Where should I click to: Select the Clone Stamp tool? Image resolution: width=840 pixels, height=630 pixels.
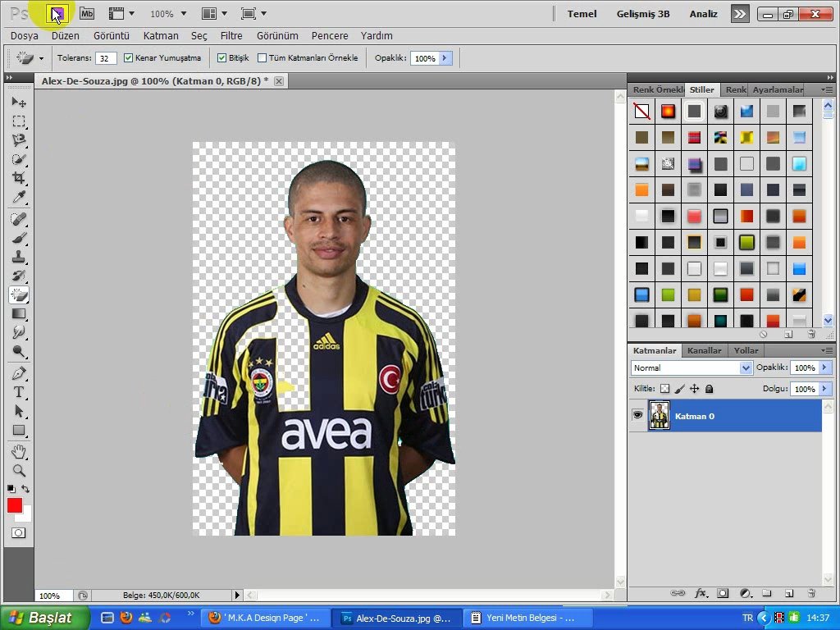pyautogui.click(x=19, y=257)
